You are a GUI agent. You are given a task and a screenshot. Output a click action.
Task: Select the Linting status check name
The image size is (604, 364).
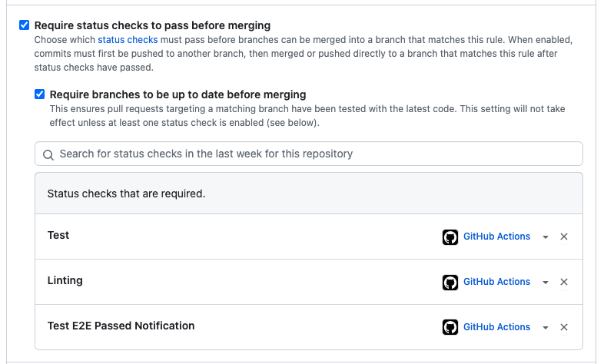(65, 280)
